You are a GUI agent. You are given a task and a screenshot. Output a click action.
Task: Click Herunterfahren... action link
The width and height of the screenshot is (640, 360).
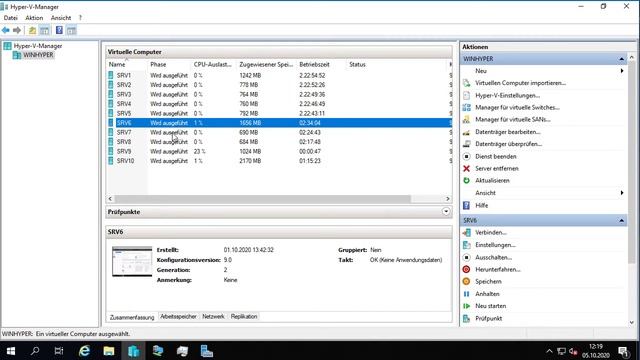[498, 269]
